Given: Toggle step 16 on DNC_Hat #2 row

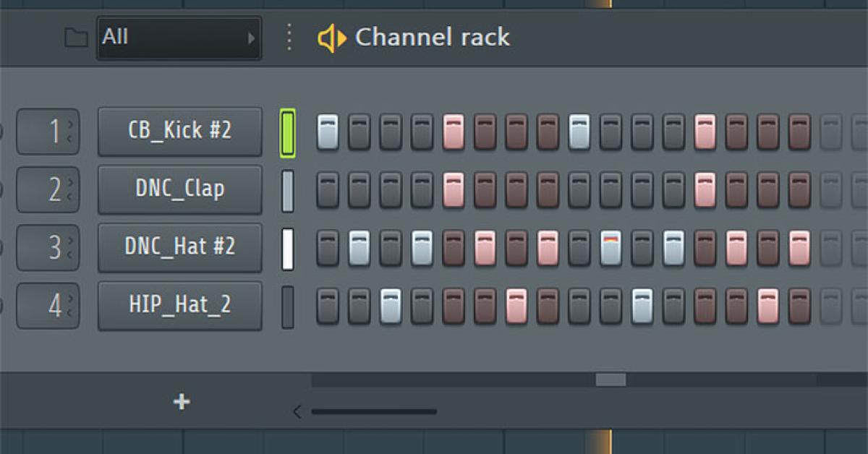Looking at the screenshot, I should tap(800, 247).
